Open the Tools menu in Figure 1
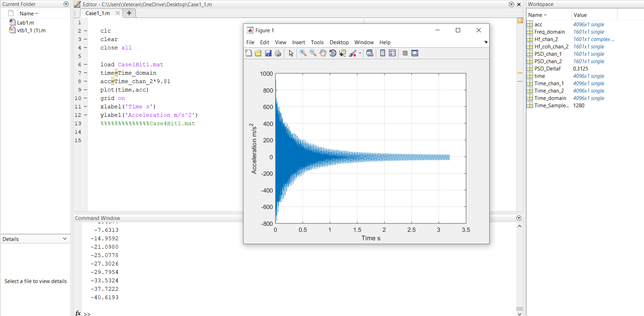Viewport: 644px width, 316px height. (317, 42)
